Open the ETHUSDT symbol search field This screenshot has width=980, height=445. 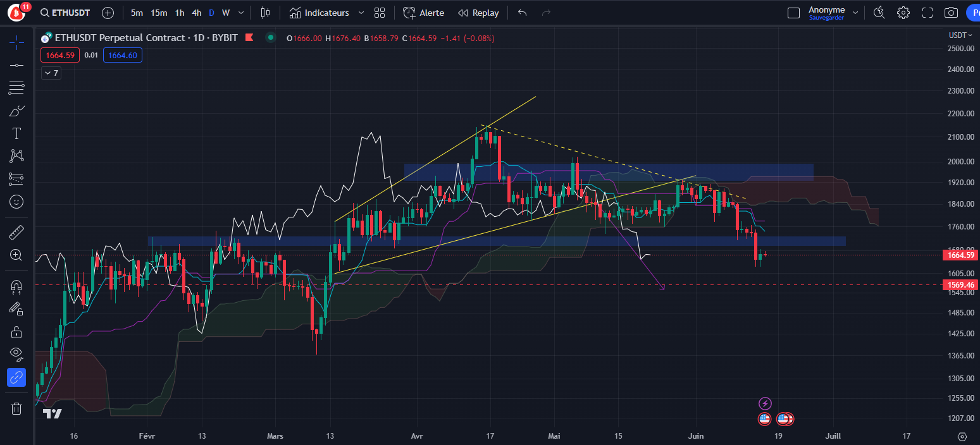(66, 12)
